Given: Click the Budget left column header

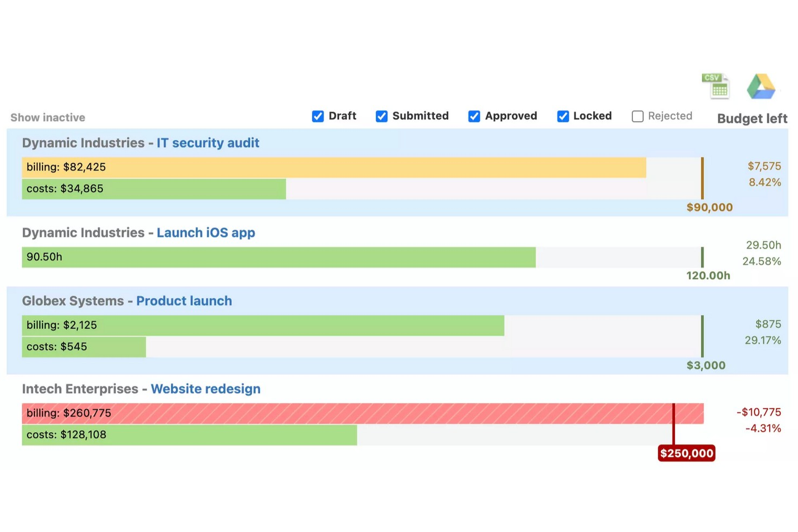Looking at the screenshot, I should click(752, 119).
